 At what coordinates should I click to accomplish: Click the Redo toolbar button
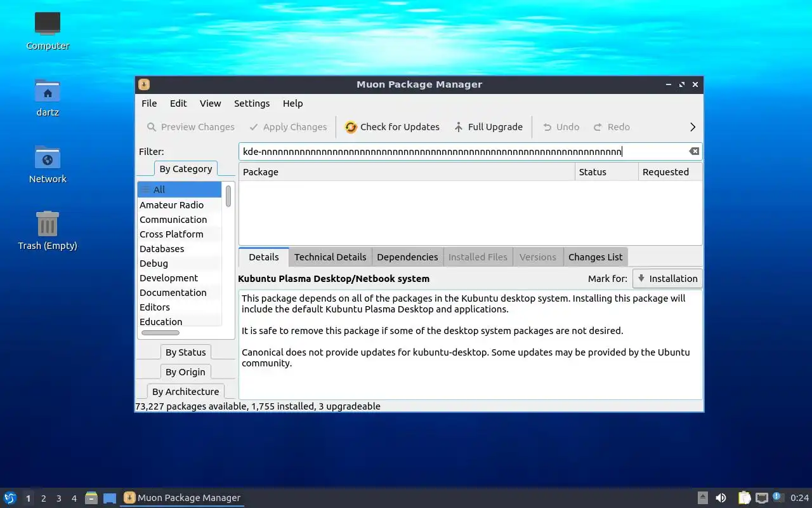coord(612,127)
